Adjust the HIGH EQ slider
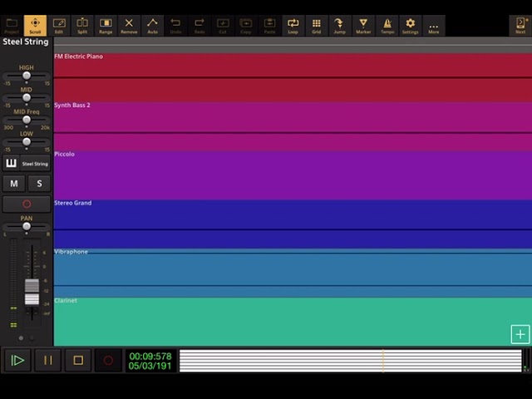532x399 pixels. coord(27,76)
